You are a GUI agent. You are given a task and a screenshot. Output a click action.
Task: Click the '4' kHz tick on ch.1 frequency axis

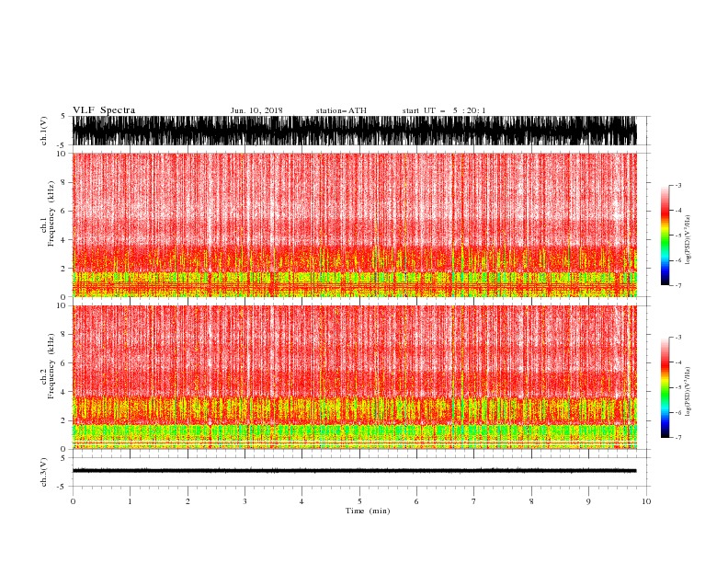tap(63, 240)
